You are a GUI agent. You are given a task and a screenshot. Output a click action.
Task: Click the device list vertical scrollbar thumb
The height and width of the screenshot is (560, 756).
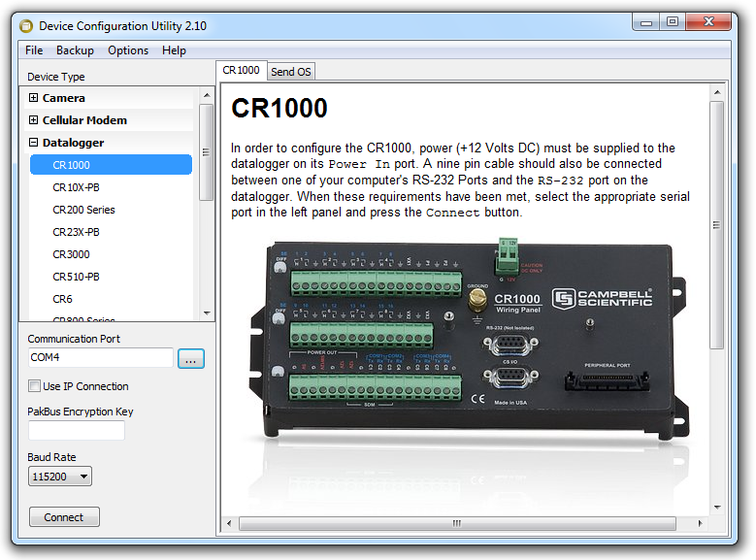click(207, 152)
